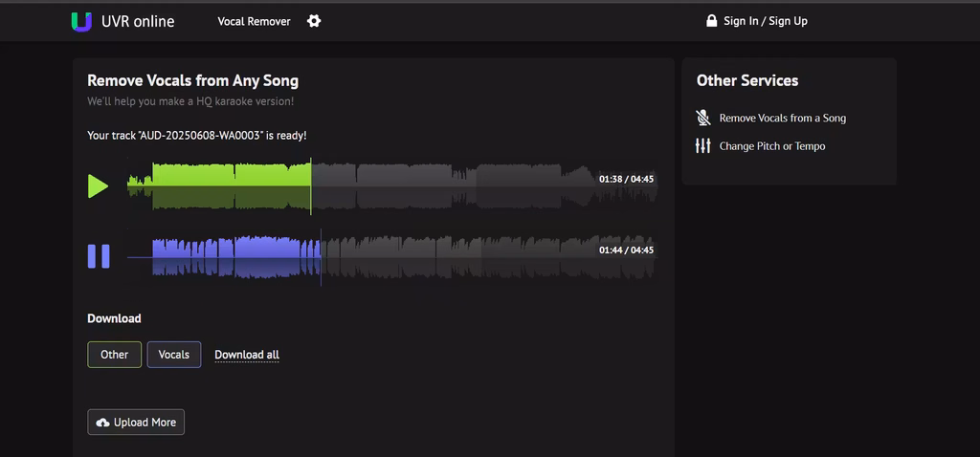Image resolution: width=980 pixels, height=457 pixels.
Task: Click the purple waveform playhead marker
Action: click(321, 256)
